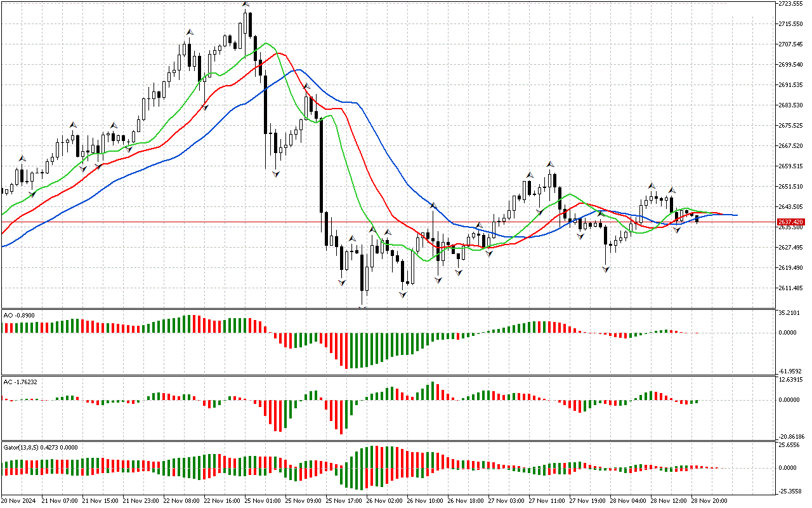The height and width of the screenshot is (508, 812).
Task: Click price level 2715.550 on the axis
Action: (x=790, y=24)
